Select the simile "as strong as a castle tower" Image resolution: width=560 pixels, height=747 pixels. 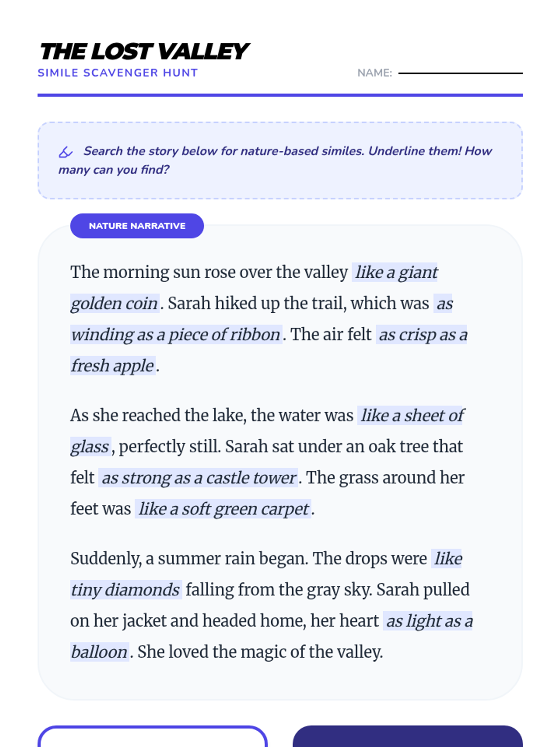pyautogui.click(x=198, y=478)
